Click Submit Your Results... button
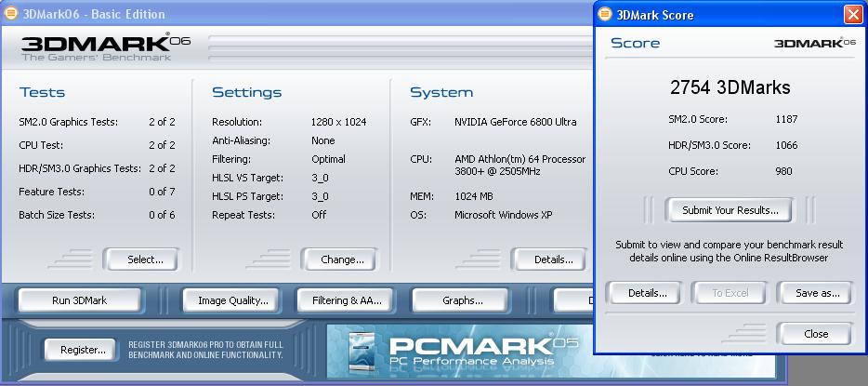This screenshot has height=386, width=868. (729, 210)
